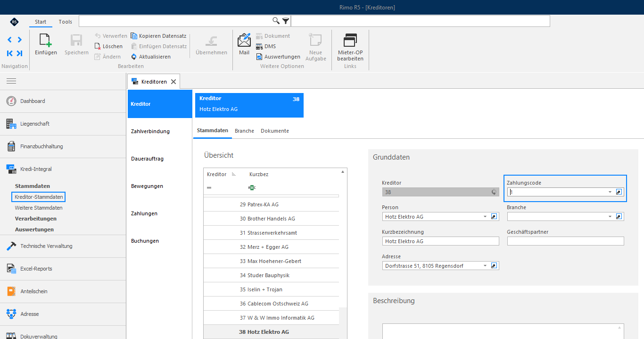Open Mieter-OP bearbeiten link
The image size is (644, 339).
(x=350, y=48)
